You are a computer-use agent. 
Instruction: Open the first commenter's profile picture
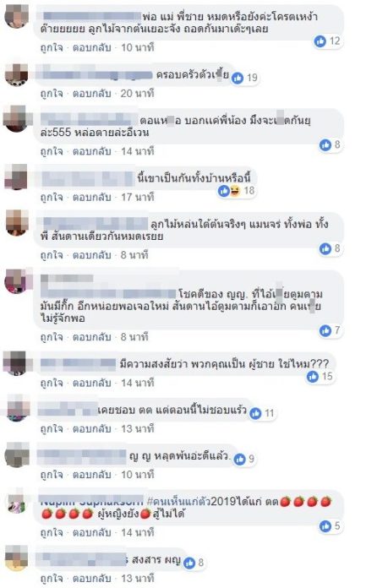coord(17,17)
